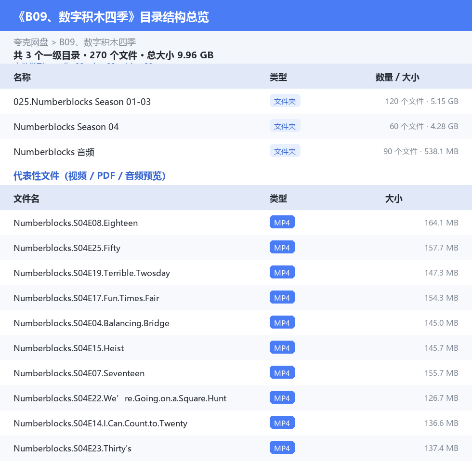Click MP4 badge in the S04E07.Seventeen row
Screen dimensions: 472x476
pos(282,372)
